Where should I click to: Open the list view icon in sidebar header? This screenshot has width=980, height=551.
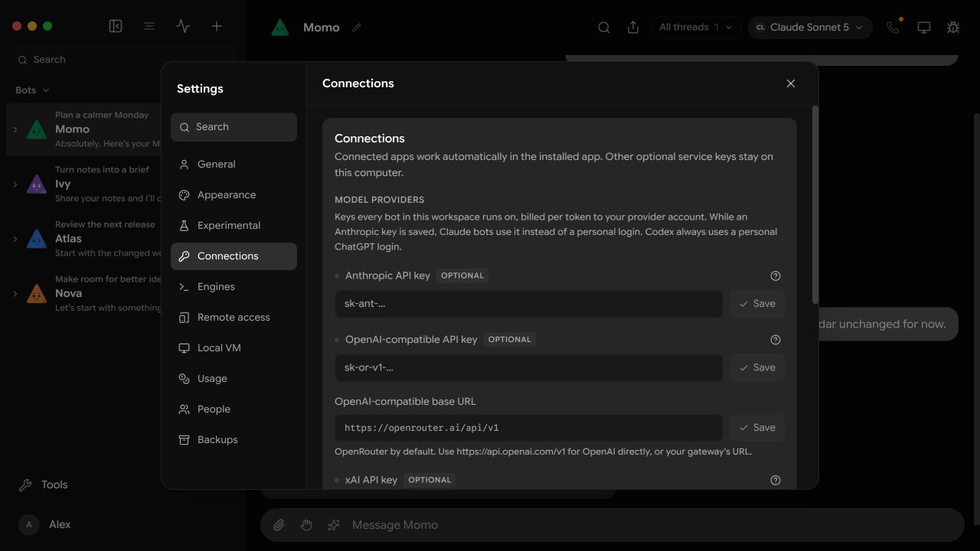click(x=149, y=26)
